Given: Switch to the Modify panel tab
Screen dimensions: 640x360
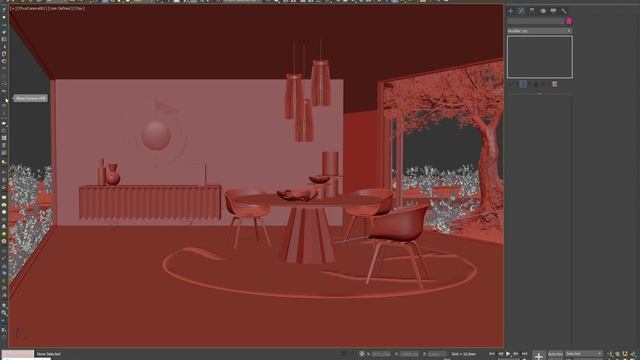Looking at the screenshot, I should tap(521, 11).
